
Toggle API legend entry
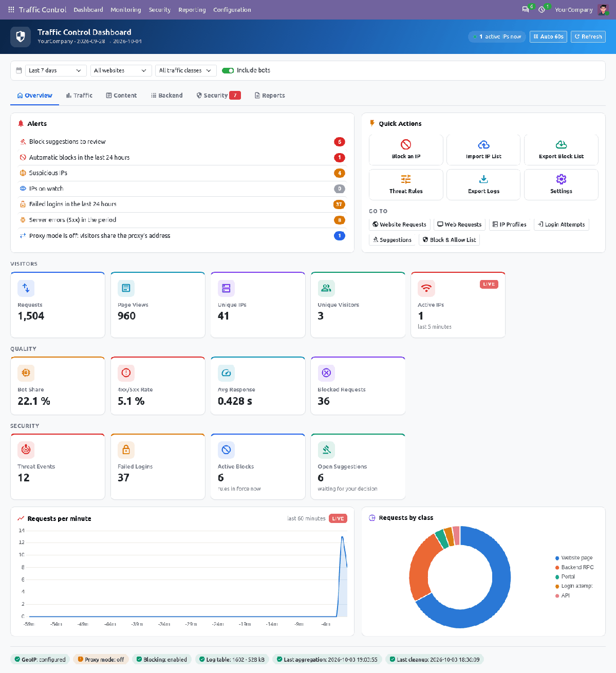563,596
